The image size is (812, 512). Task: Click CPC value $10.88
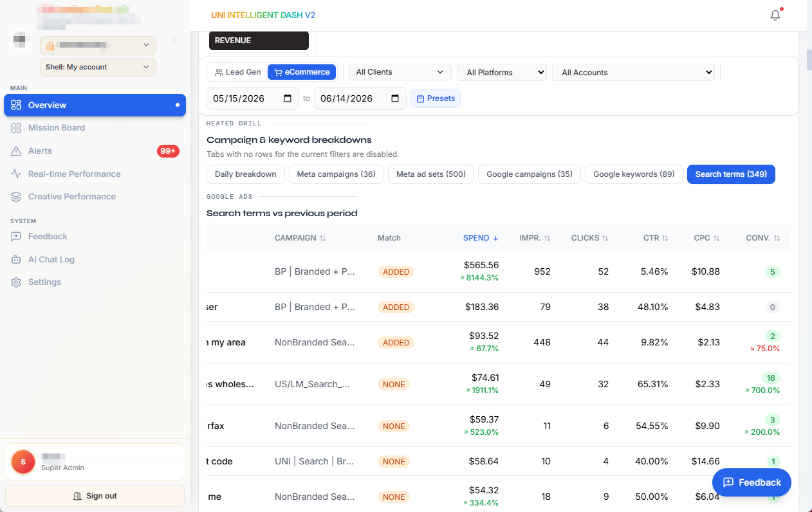[x=706, y=271]
